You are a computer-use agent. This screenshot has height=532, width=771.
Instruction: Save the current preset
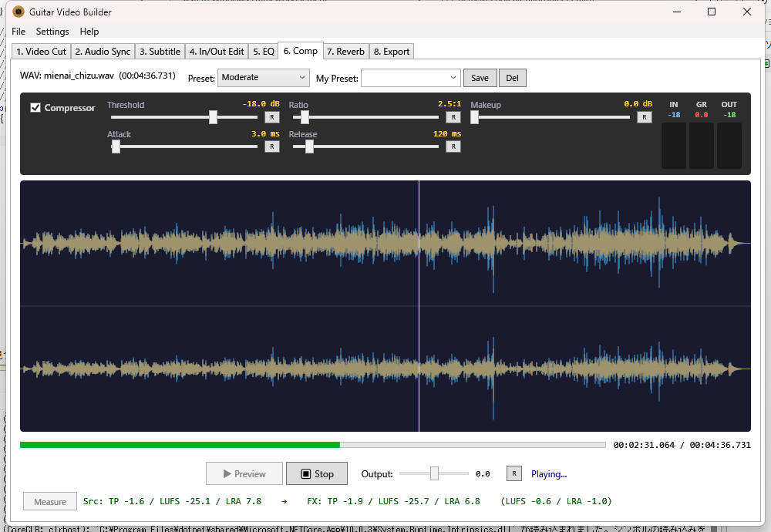tap(480, 78)
